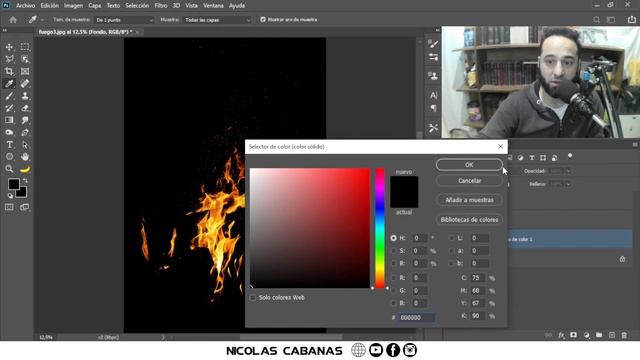
Task: Select the Hand tool
Action: point(25,157)
